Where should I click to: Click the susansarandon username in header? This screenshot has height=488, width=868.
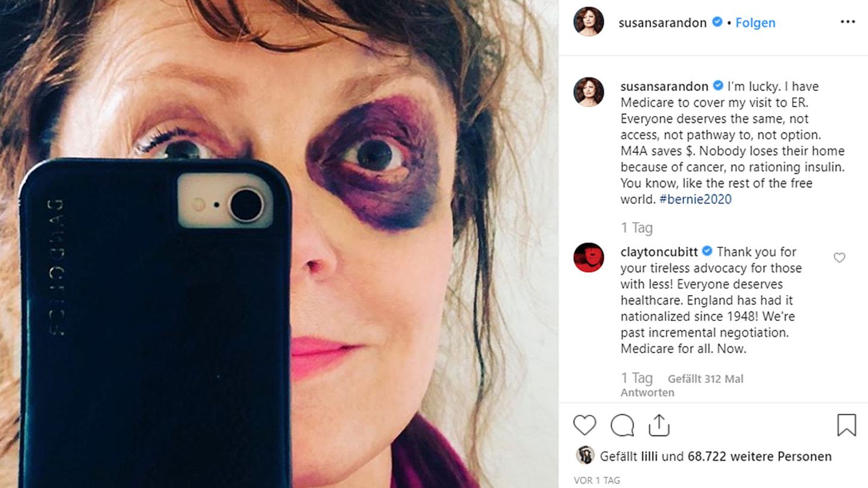(662, 23)
